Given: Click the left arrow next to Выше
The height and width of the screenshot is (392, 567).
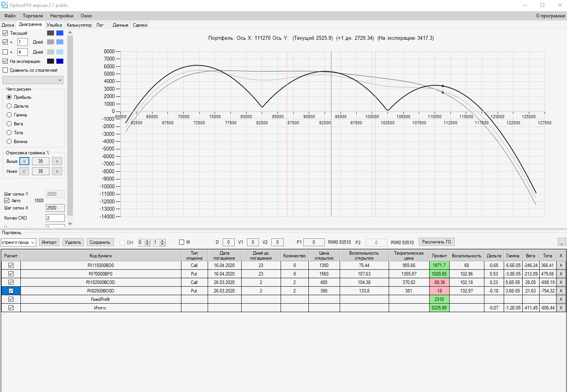Looking at the screenshot, I should pos(24,161).
